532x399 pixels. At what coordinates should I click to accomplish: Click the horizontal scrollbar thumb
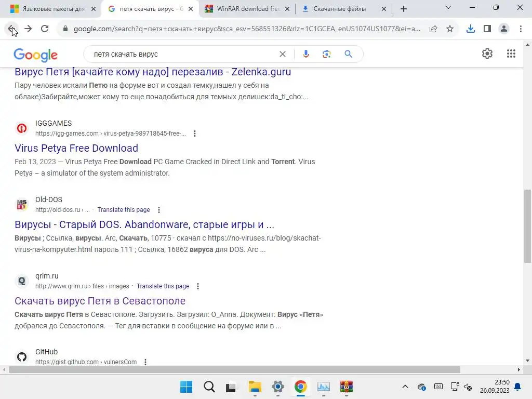click(x=234, y=370)
